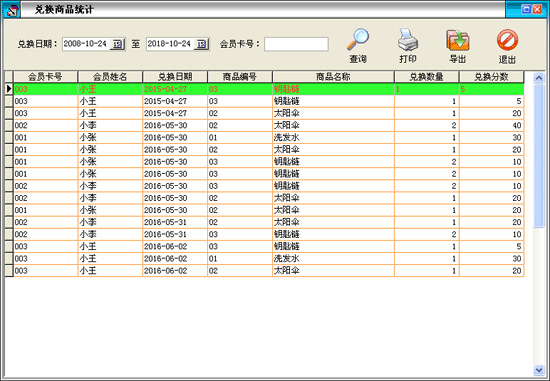Click the 01 商品编号 cell in the 小张 row

[240, 138]
